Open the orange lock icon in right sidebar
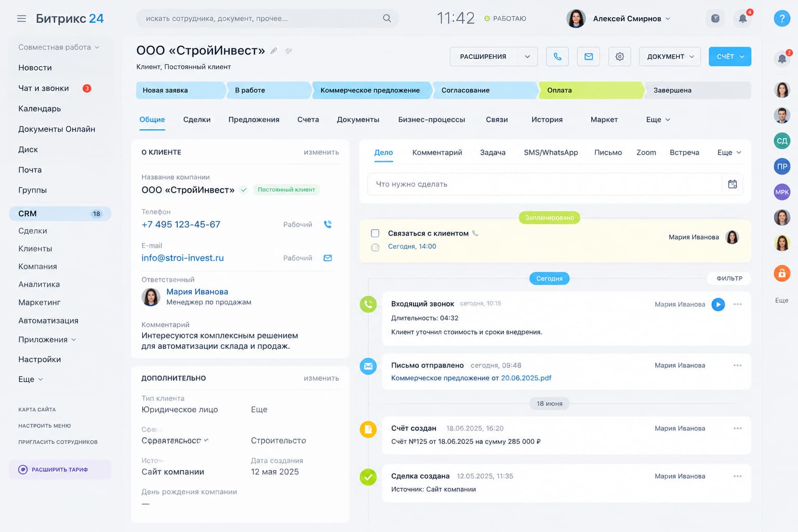The width and height of the screenshot is (798, 532). tap(782, 273)
